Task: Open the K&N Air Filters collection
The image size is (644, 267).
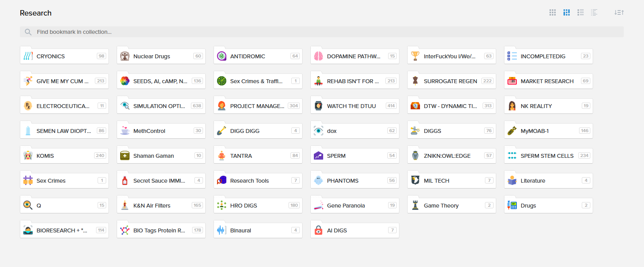Action: 161,206
